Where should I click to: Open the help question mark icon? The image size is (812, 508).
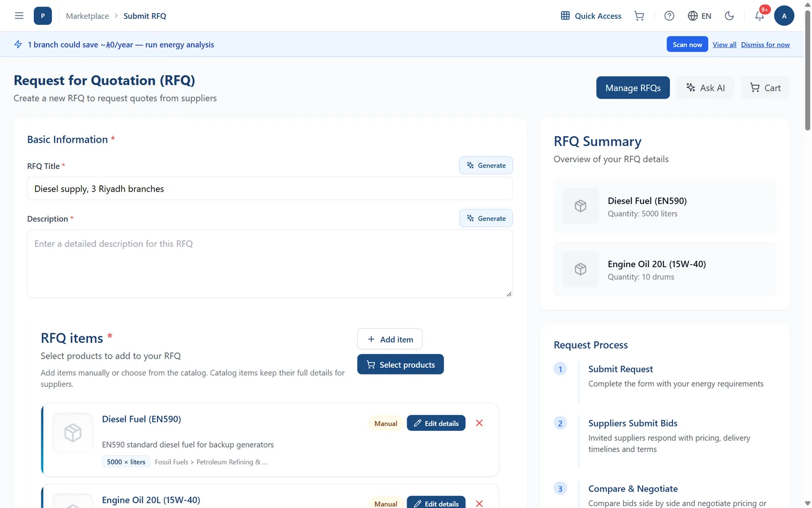[x=669, y=16]
